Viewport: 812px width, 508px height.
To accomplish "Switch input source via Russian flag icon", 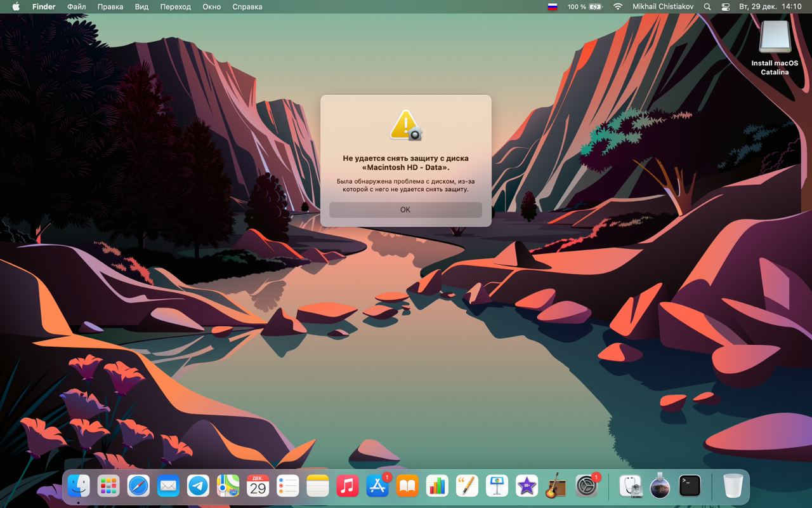I will (553, 6).
